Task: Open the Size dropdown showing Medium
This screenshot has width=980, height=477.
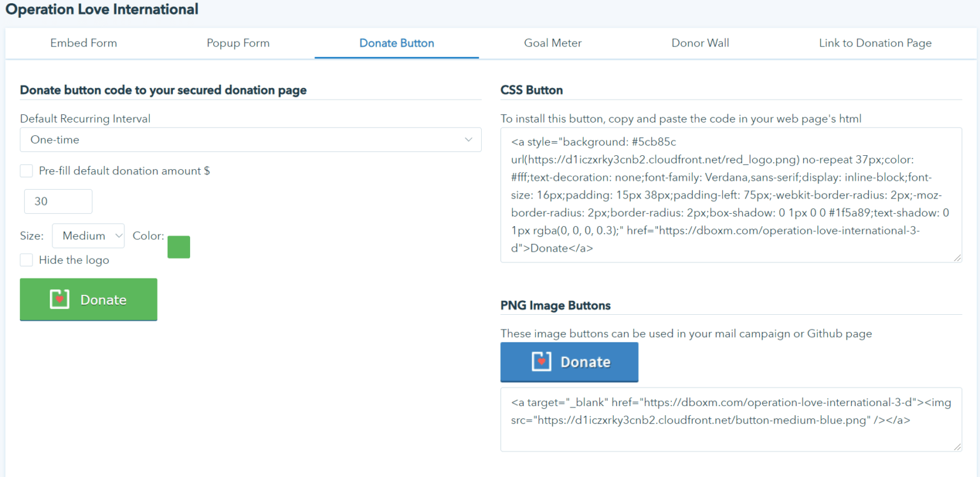Action: pos(88,236)
